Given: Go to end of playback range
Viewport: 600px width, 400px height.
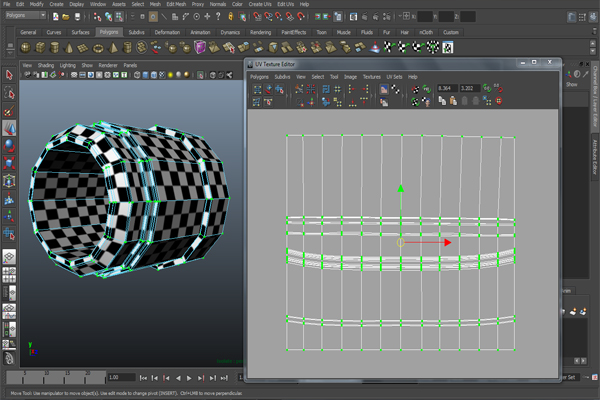Looking at the screenshot, I should click(x=224, y=378).
